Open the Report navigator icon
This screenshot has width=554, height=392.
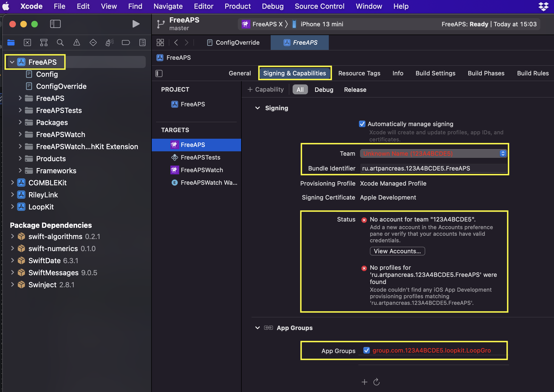[x=142, y=42]
